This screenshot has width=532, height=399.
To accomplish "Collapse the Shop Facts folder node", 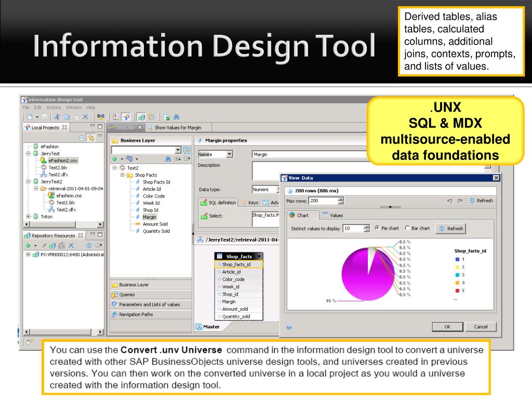I will point(123,175).
